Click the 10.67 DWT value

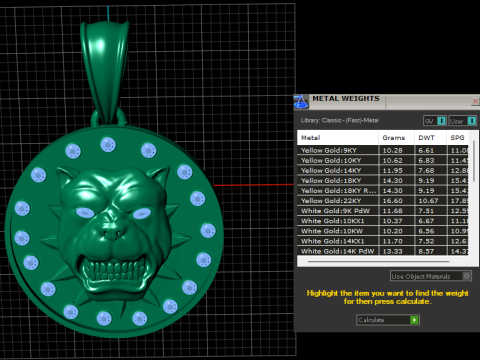point(428,201)
